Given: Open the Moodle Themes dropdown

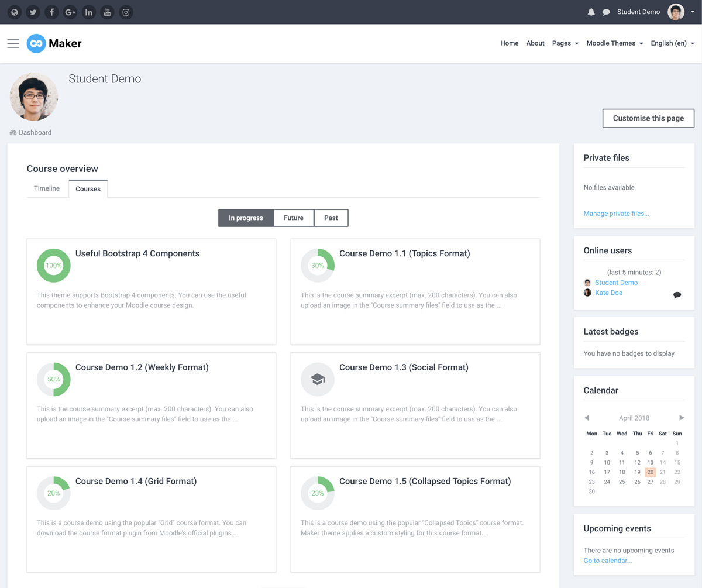Looking at the screenshot, I should click(611, 43).
